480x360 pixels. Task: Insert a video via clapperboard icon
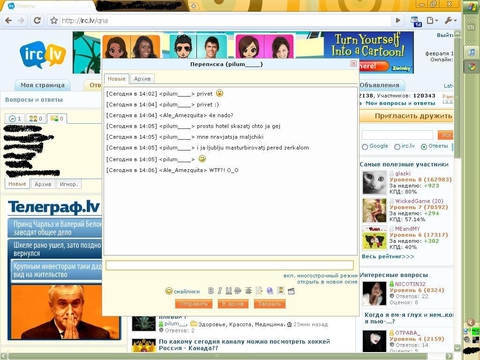click(291, 291)
